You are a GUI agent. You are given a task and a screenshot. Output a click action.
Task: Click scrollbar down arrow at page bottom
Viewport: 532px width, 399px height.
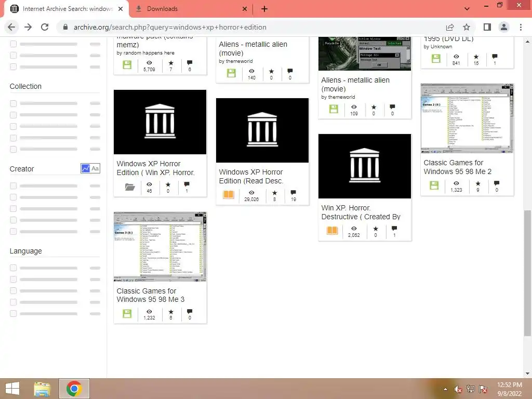click(x=528, y=374)
